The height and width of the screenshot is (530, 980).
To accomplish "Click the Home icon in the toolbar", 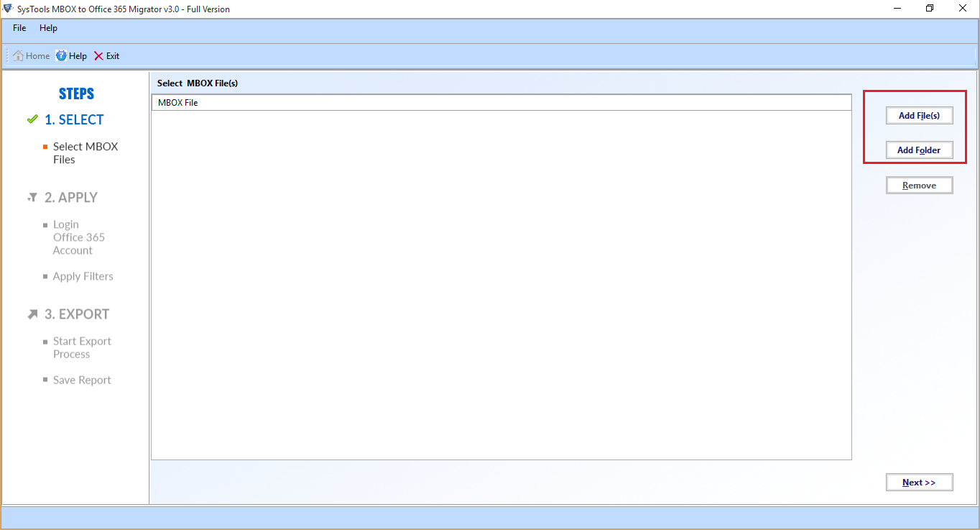I will point(19,56).
